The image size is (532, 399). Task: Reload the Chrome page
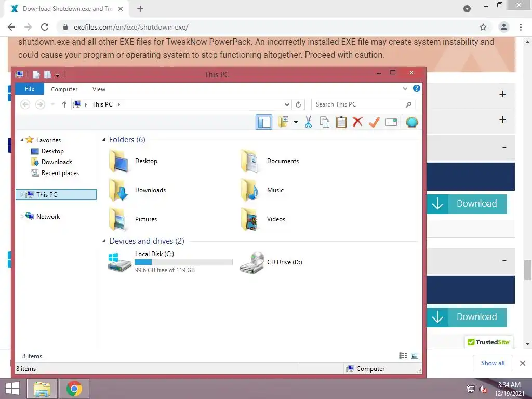[45, 27]
